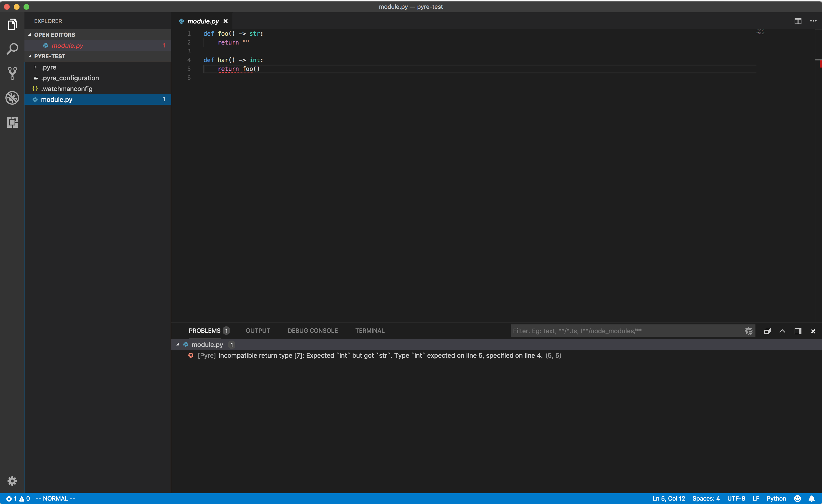Select module.py under Open Editors
The width and height of the screenshot is (822, 504).
click(x=98, y=45)
